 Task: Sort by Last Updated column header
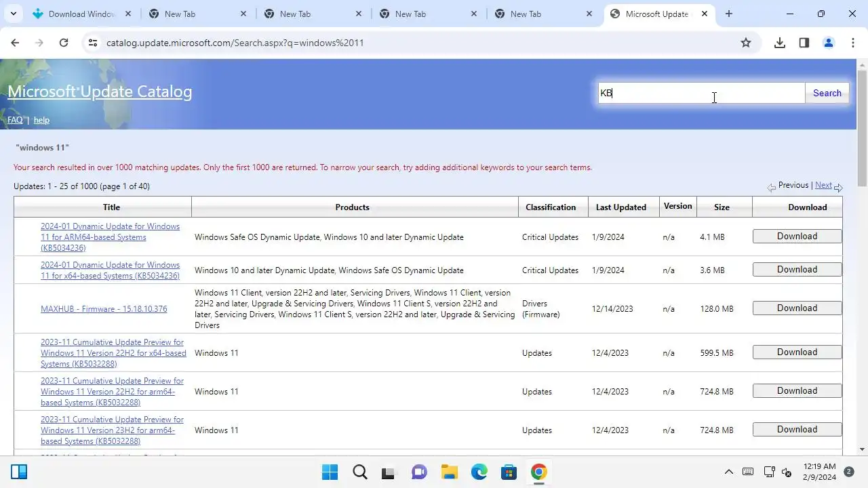(x=621, y=207)
